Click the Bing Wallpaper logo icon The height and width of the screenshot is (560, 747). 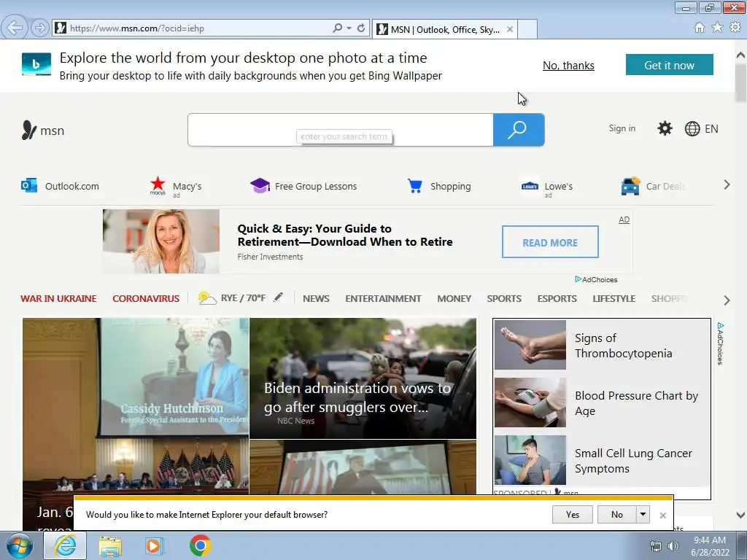[x=36, y=64]
